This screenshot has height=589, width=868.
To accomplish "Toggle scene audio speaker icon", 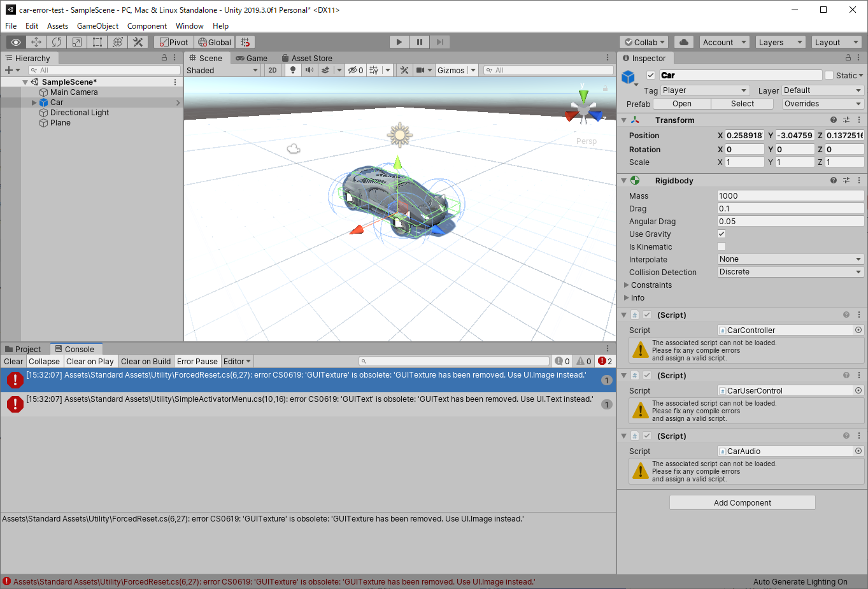I will click(309, 70).
